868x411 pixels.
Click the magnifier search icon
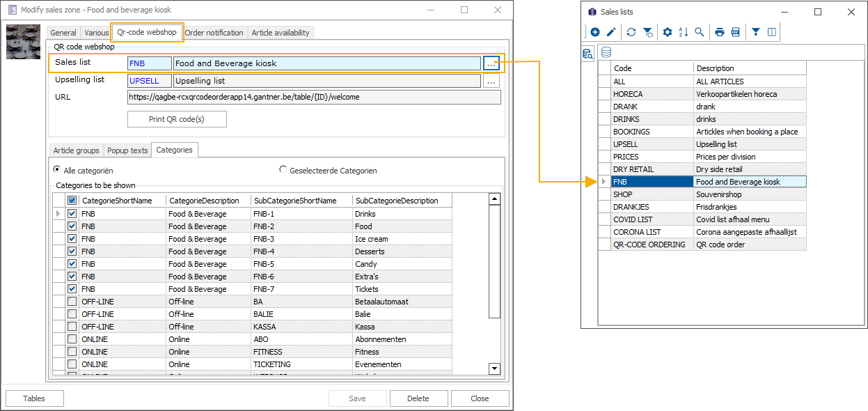click(700, 32)
